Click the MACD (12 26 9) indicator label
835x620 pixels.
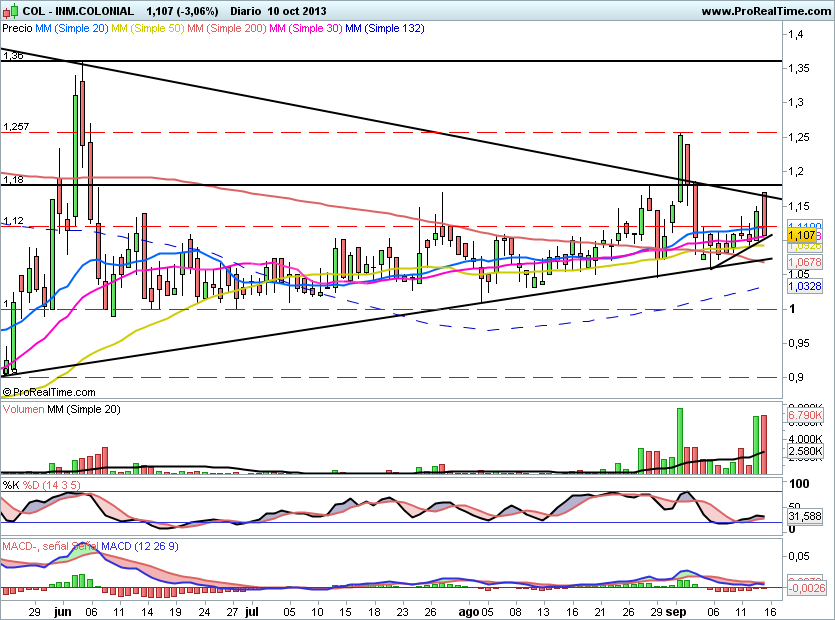click(x=70, y=548)
